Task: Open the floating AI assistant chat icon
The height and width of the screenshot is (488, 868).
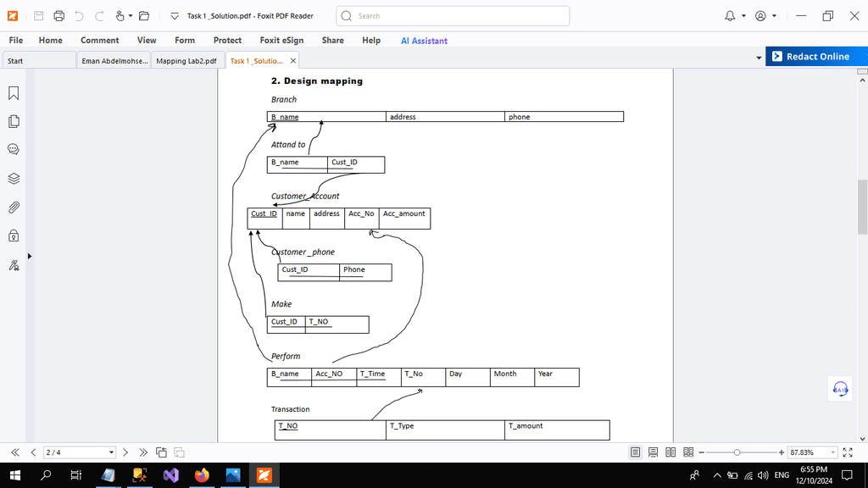Action: [840, 389]
